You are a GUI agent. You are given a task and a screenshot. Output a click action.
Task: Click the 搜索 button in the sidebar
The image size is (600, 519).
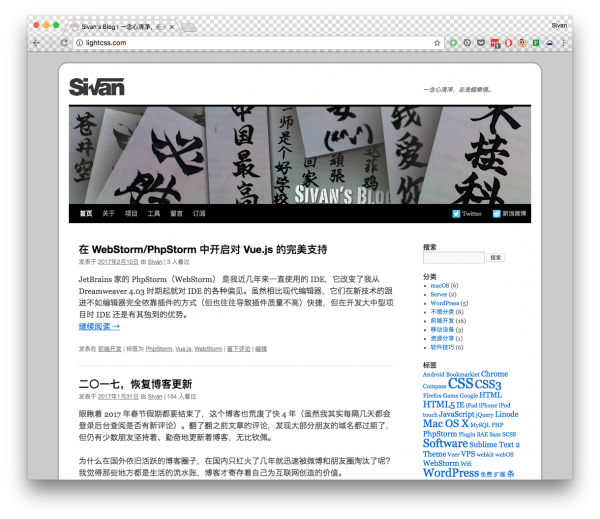(495, 258)
